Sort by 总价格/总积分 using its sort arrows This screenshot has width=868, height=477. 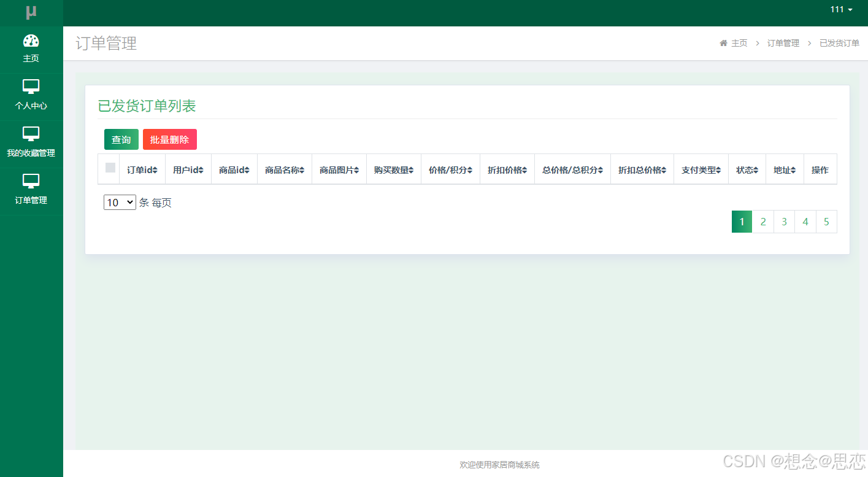click(x=601, y=171)
